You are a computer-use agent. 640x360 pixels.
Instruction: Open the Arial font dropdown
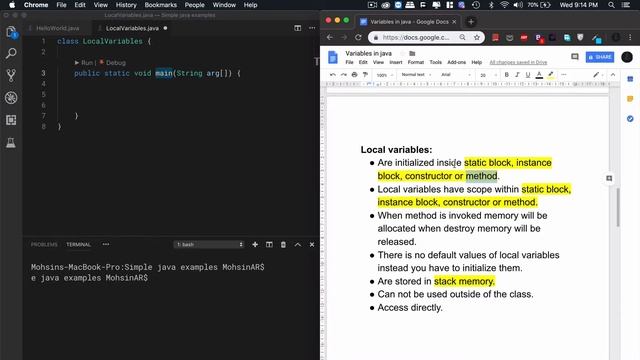tap(456, 75)
